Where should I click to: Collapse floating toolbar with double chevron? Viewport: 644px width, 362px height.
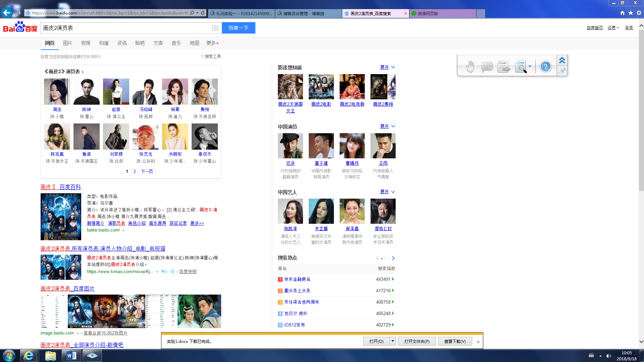coord(562,60)
